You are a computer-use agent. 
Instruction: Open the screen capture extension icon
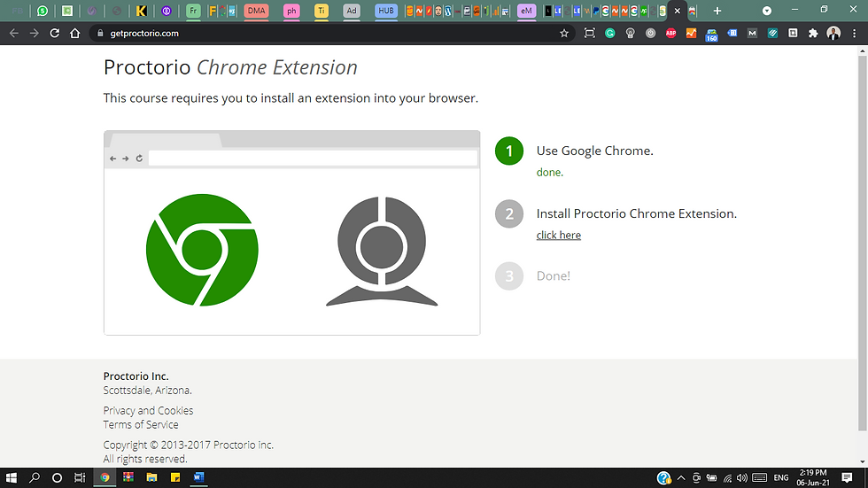[x=590, y=33]
